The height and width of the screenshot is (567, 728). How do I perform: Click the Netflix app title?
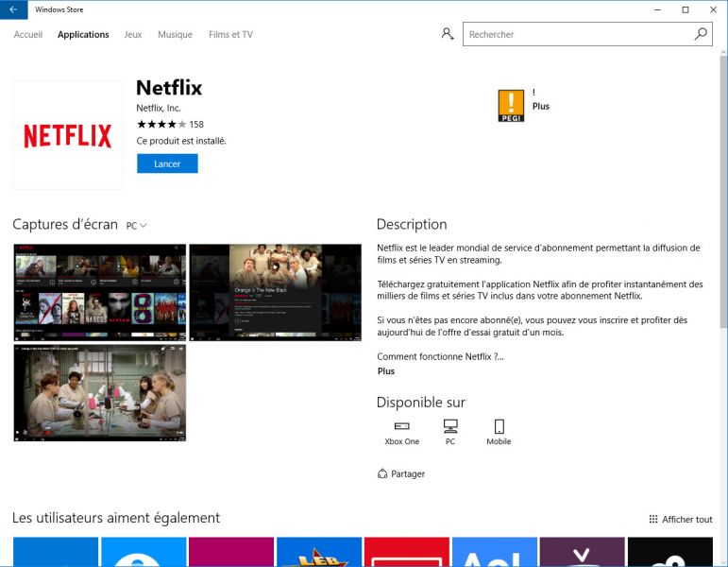169,87
